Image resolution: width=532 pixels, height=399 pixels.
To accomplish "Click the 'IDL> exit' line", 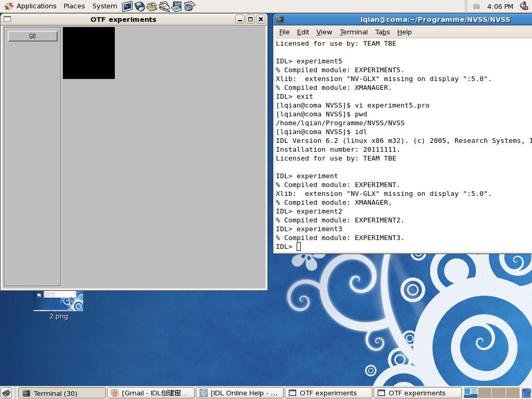I will pos(295,97).
